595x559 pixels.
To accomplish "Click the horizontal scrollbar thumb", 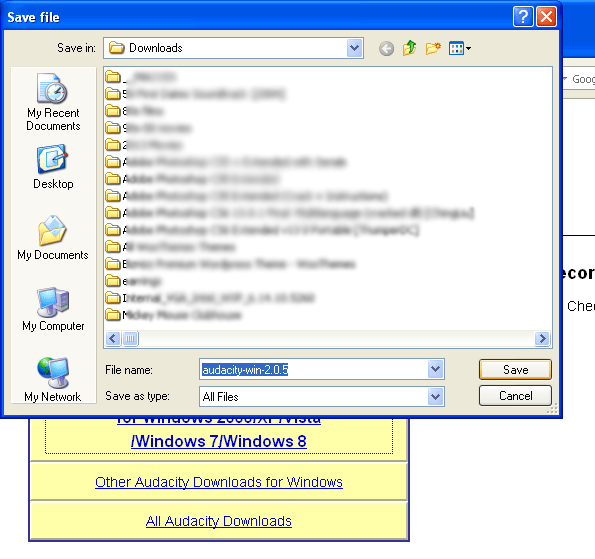I will tap(130, 338).
